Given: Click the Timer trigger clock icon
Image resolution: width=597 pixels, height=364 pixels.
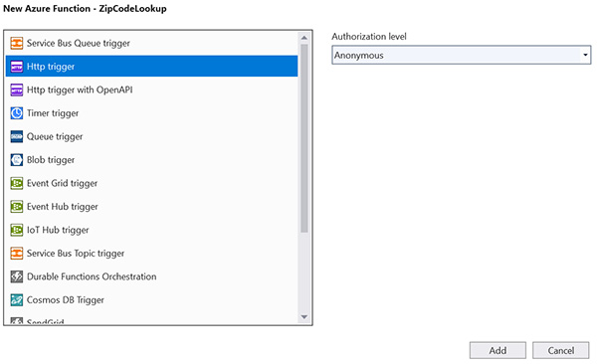Looking at the screenshot, I should pyautogui.click(x=16, y=113).
